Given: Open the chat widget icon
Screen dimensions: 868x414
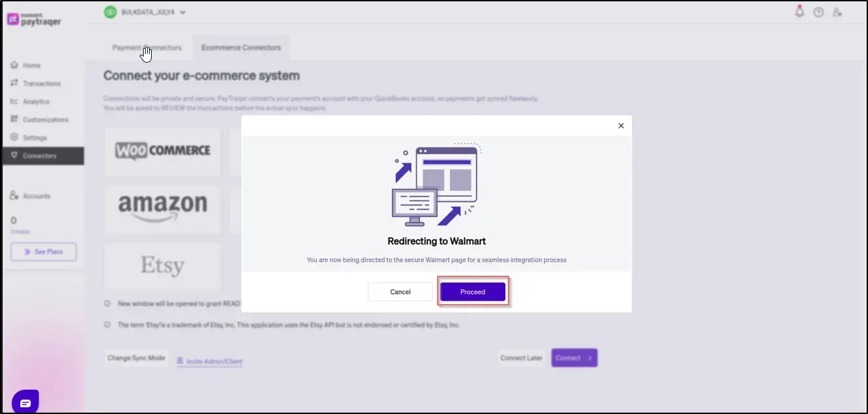Looking at the screenshot, I should click(x=26, y=403).
